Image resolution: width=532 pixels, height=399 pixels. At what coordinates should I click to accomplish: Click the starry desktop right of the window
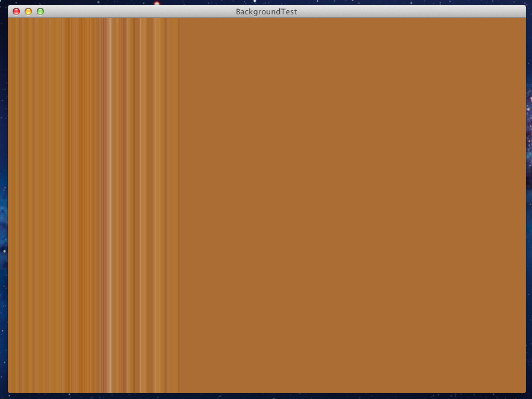pos(529,181)
